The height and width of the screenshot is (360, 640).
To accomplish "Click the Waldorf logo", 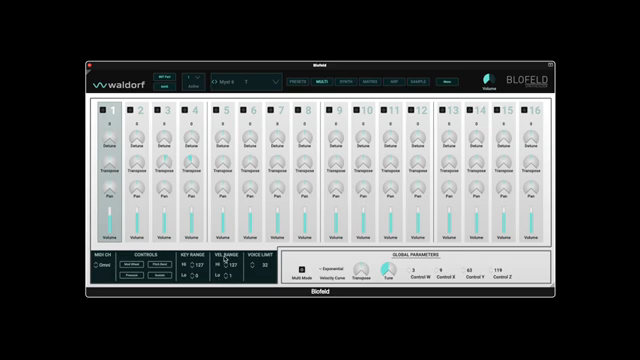I will [118, 85].
